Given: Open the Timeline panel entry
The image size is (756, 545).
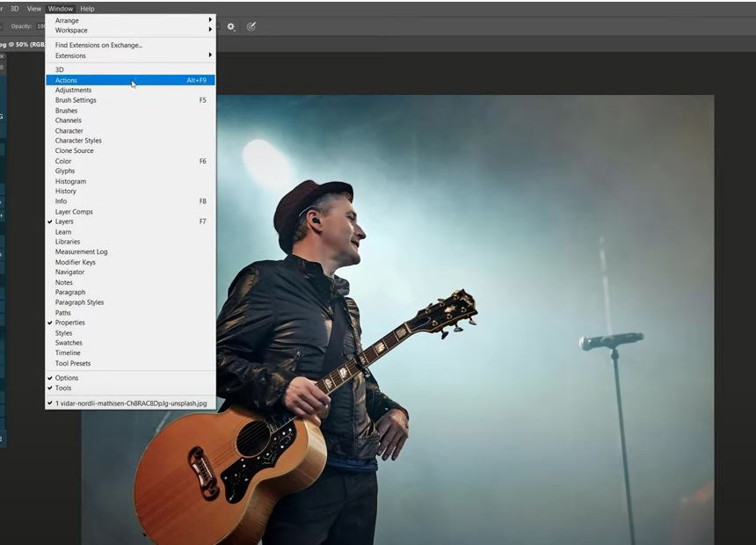Looking at the screenshot, I should [x=68, y=352].
